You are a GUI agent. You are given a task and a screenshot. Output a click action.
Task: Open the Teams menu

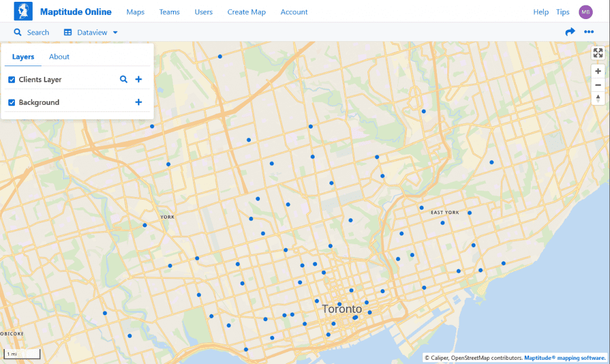pos(169,11)
